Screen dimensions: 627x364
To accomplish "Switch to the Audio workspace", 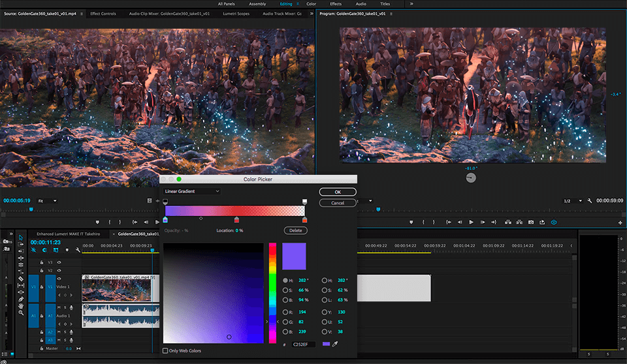I will click(x=361, y=4).
